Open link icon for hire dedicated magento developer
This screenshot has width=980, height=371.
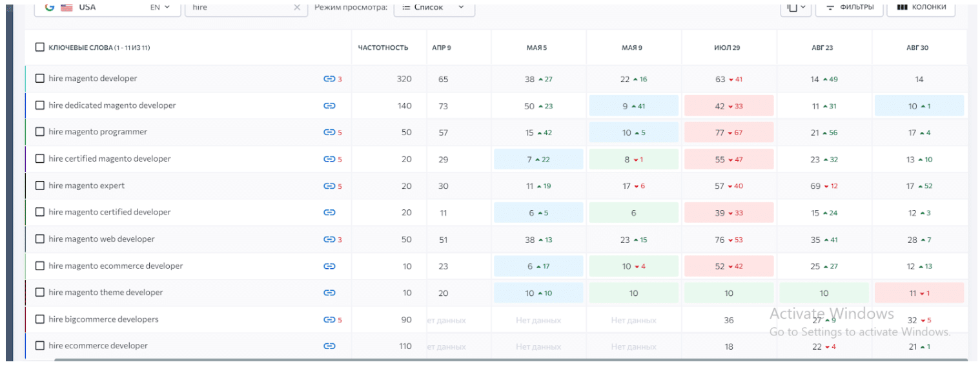tap(329, 105)
